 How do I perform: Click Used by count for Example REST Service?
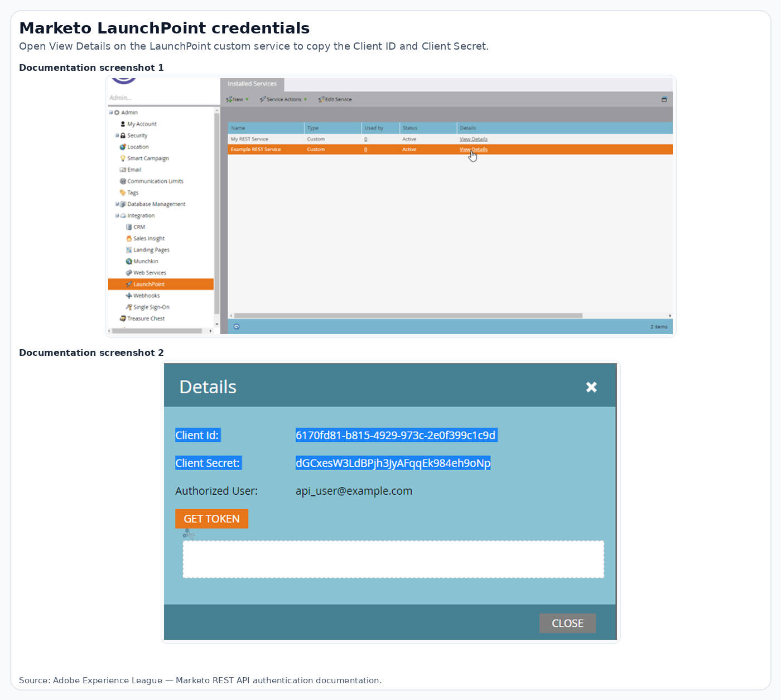pos(366,149)
